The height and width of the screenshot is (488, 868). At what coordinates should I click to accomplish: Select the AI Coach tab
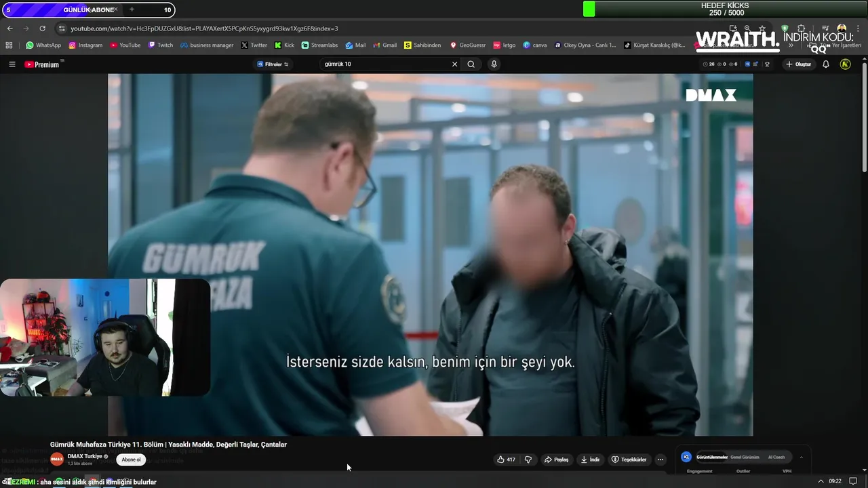776,457
